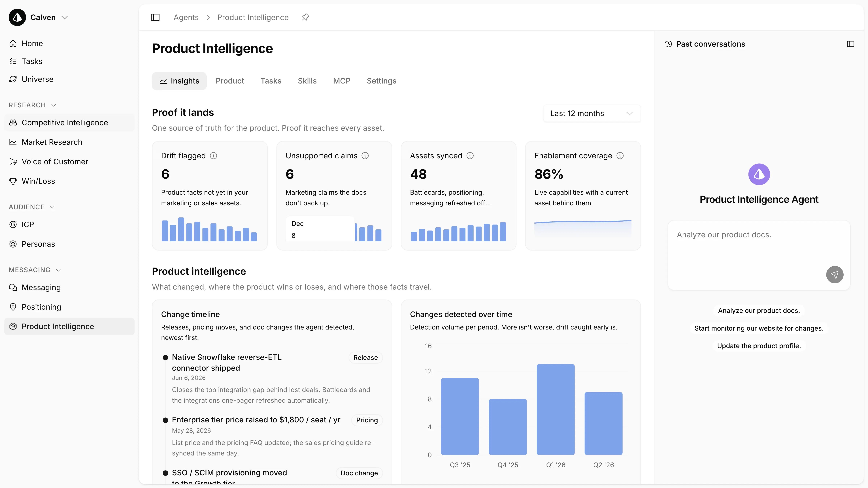
Task: Click the Tasks checklist icon in sidebar
Action: [x=13, y=61]
